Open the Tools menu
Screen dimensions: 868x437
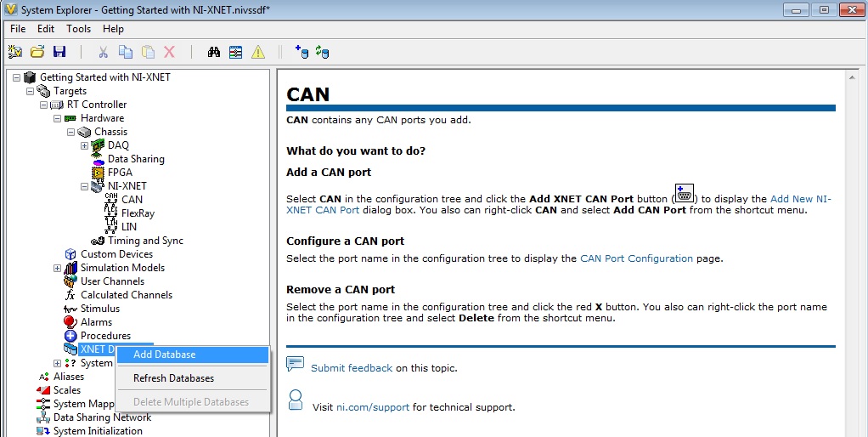click(x=79, y=29)
